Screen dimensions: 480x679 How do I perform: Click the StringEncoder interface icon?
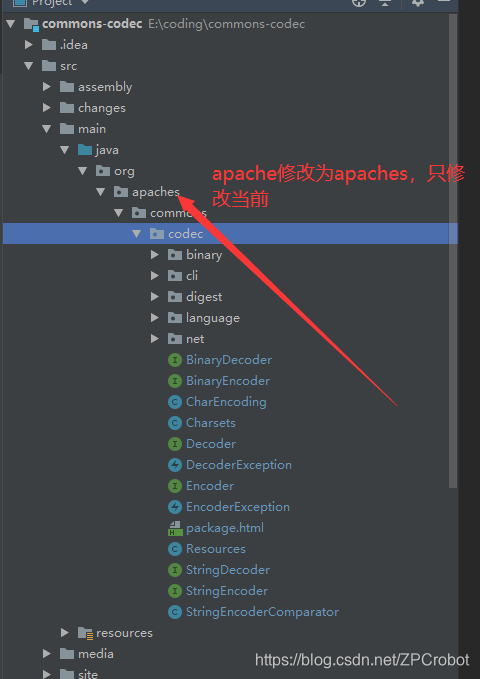[x=175, y=591]
